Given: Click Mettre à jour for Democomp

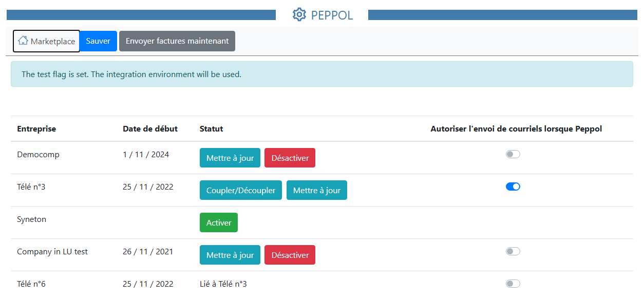Looking at the screenshot, I should click(230, 158).
